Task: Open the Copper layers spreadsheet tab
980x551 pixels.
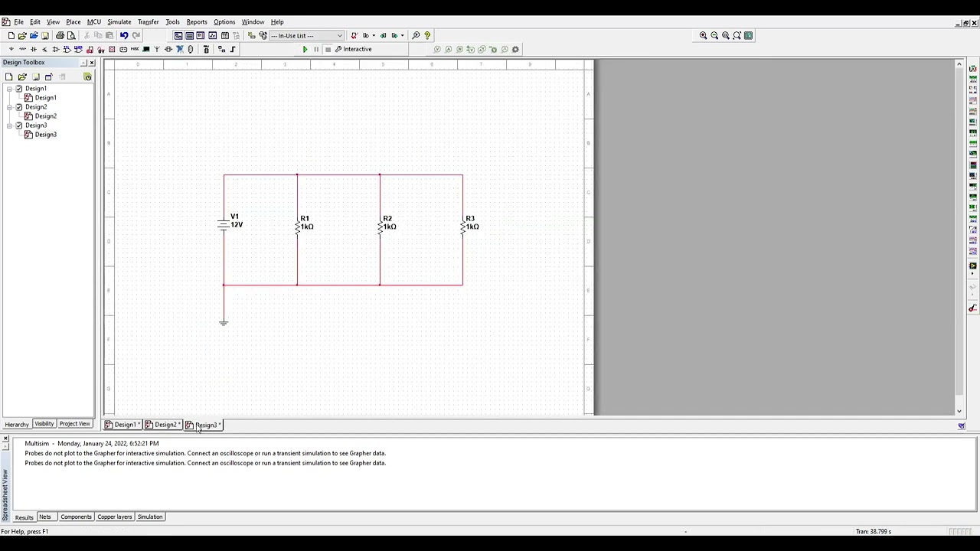Action: (x=114, y=517)
